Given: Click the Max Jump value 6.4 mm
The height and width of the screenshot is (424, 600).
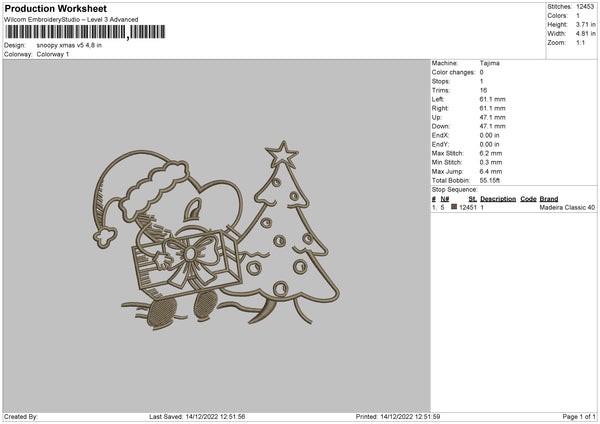Looking at the screenshot, I should (x=491, y=172).
